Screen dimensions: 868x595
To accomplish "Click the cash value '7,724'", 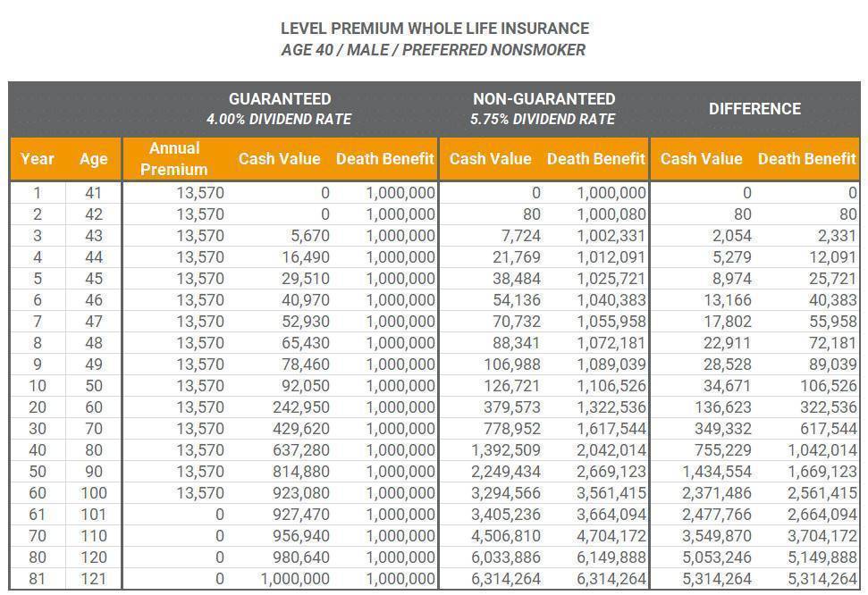I will click(521, 236).
